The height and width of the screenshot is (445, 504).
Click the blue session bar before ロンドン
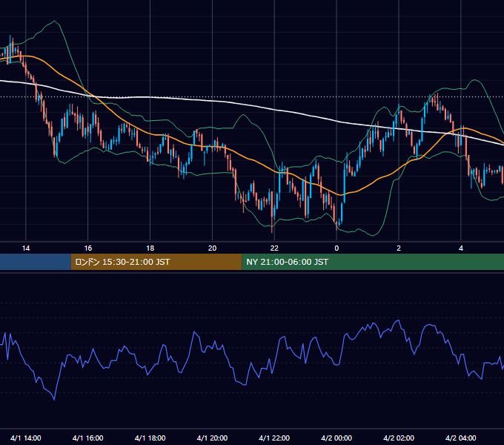[36, 262]
